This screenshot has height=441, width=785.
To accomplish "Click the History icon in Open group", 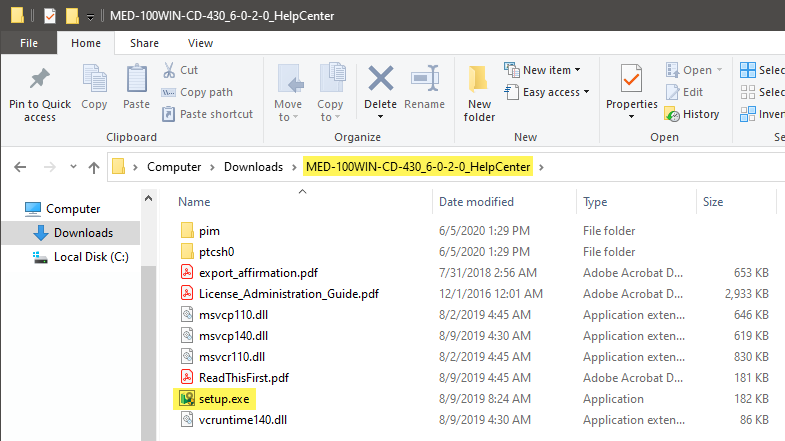I will click(674, 114).
